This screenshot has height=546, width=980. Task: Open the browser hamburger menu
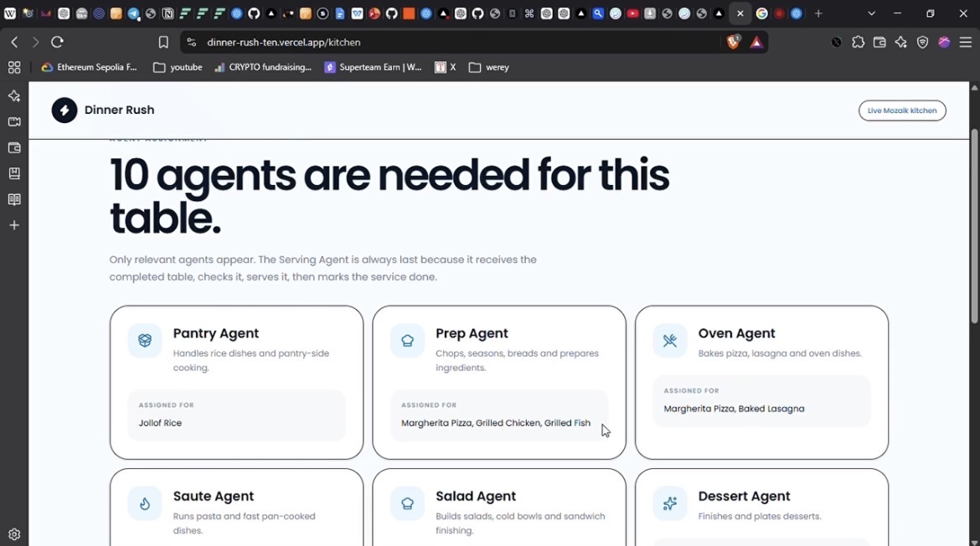(x=966, y=42)
